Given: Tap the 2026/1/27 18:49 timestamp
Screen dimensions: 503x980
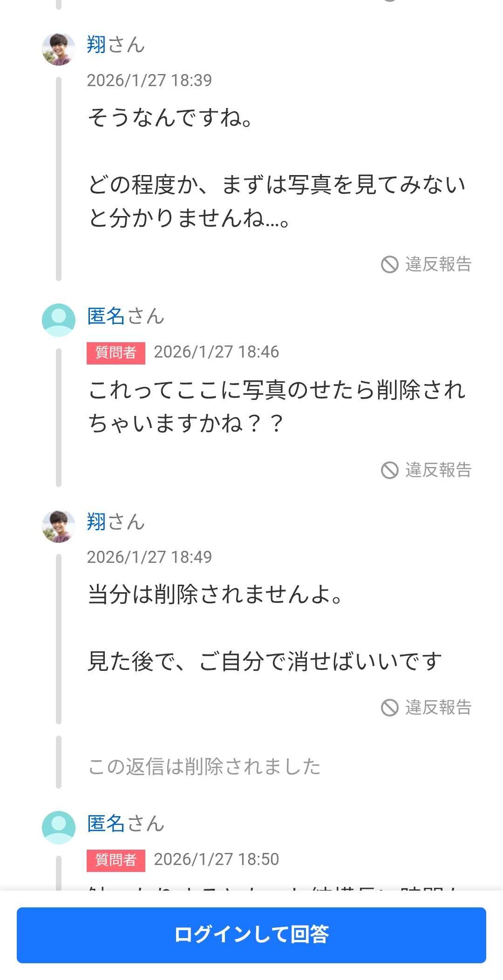Looking at the screenshot, I should pyautogui.click(x=150, y=557).
